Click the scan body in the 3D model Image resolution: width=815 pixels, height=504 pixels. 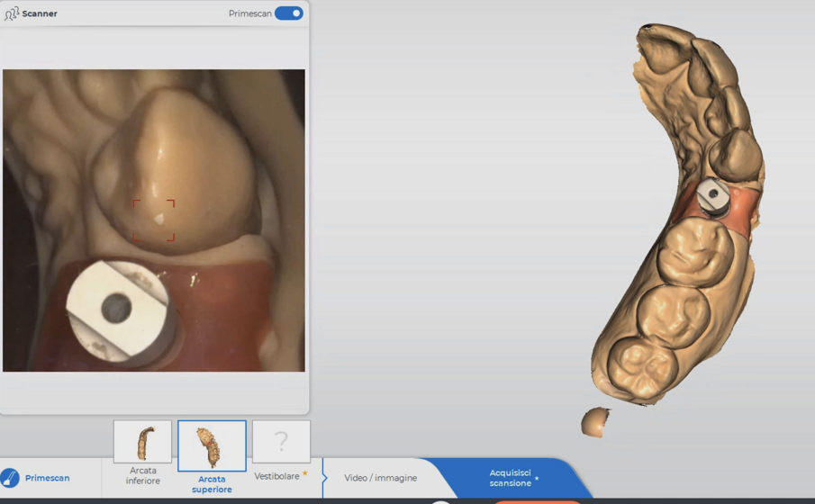(713, 195)
